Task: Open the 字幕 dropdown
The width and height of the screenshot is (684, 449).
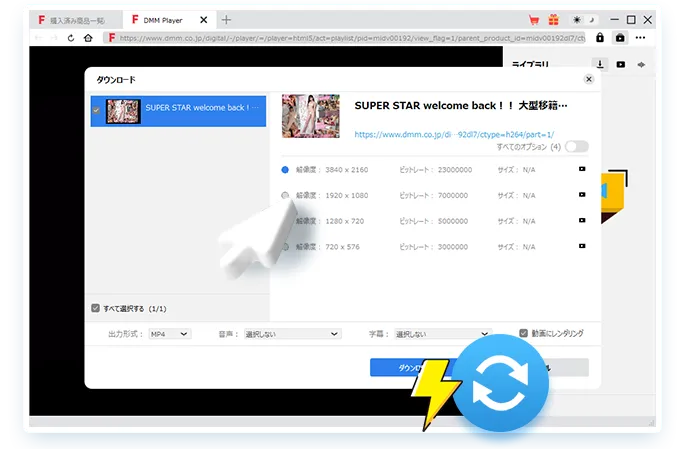Action: (443, 334)
